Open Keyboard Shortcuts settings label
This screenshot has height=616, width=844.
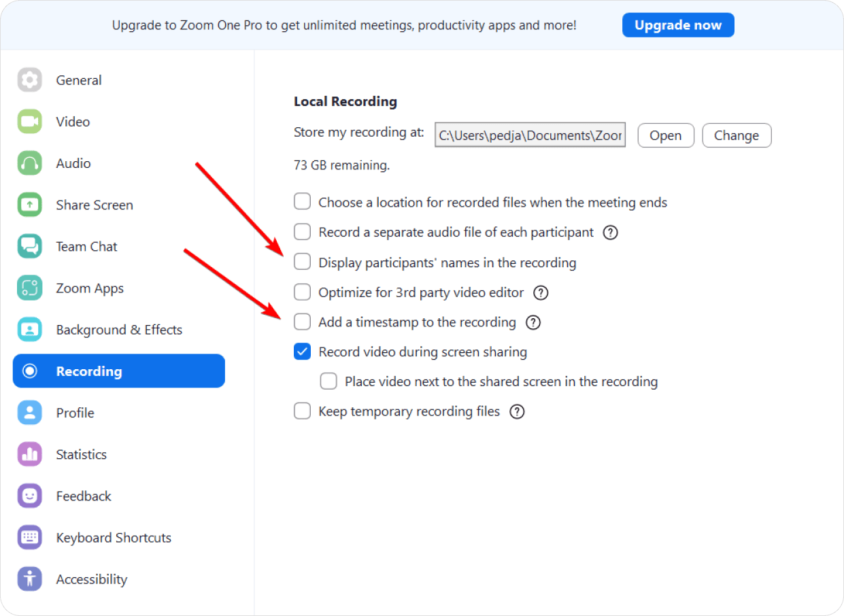114,538
